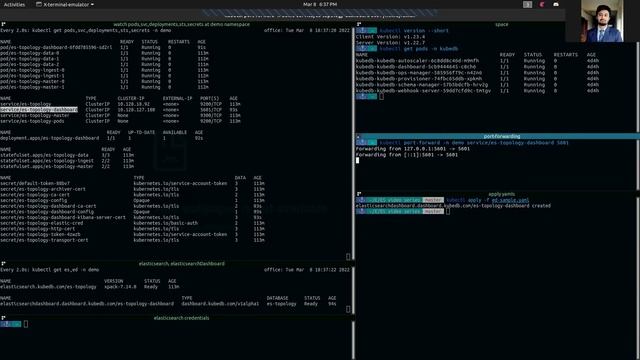Click the underlined ed-sample.yaml file name
Image resolution: width=640 pixels, height=360 pixels.
click(x=510, y=200)
